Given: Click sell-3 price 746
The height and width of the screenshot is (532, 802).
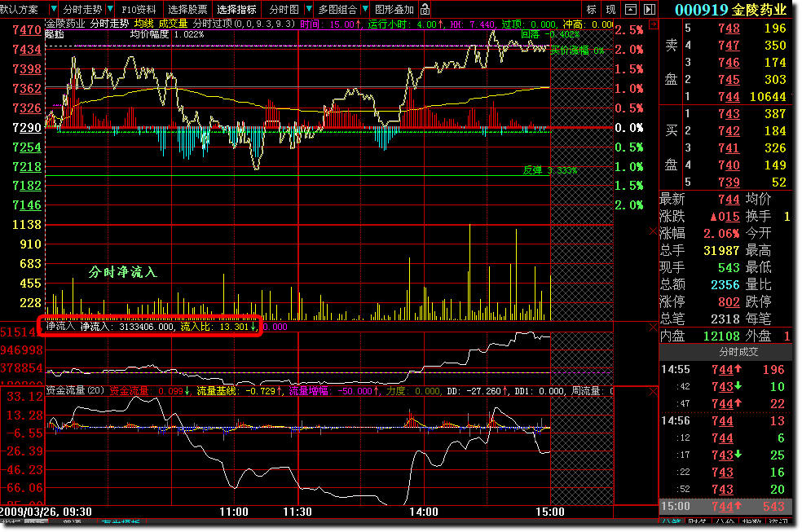Looking at the screenshot, I should pyautogui.click(x=729, y=63).
